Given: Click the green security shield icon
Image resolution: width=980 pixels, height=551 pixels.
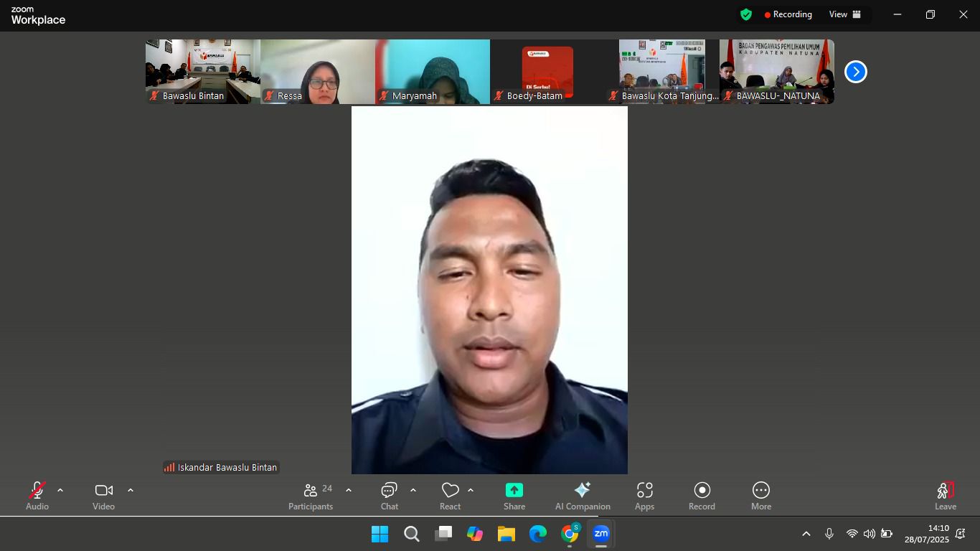Looking at the screenshot, I should [746, 14].
